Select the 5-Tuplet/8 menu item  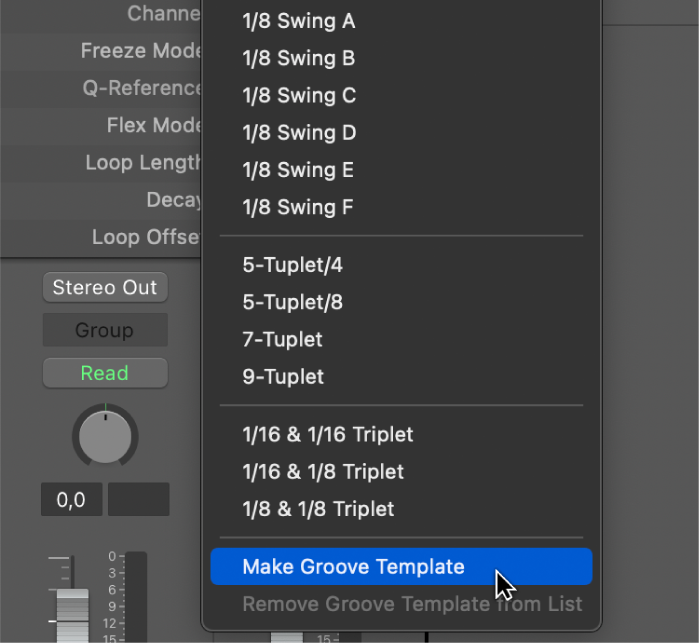click(292, 302)
